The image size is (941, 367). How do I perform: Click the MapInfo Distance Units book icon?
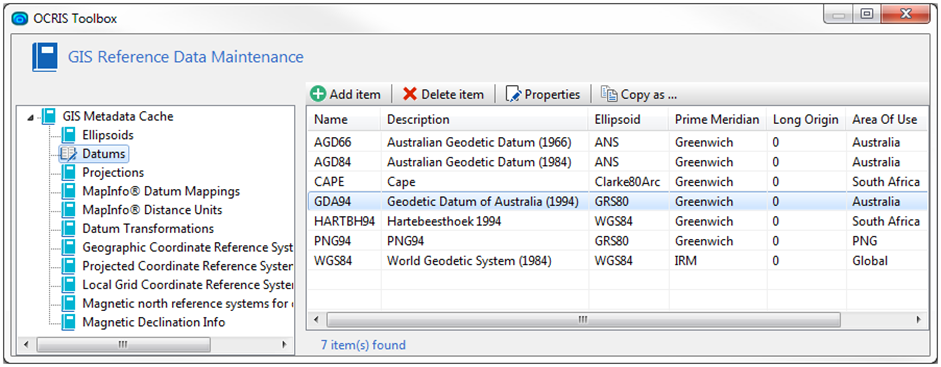click(68, 210)
